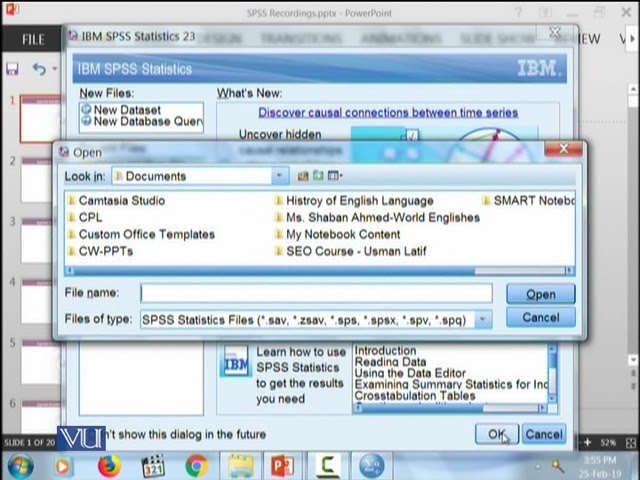Select slide 2 thumbnail in PowerPoint
The width and height of the screenshot is (640, 480).
coord(41,180)
